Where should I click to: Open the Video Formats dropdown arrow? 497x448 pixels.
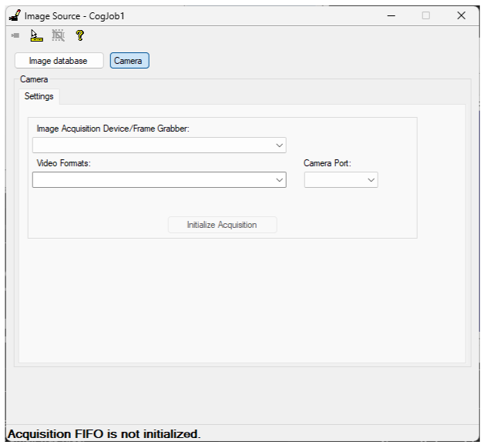coord(279,180)
